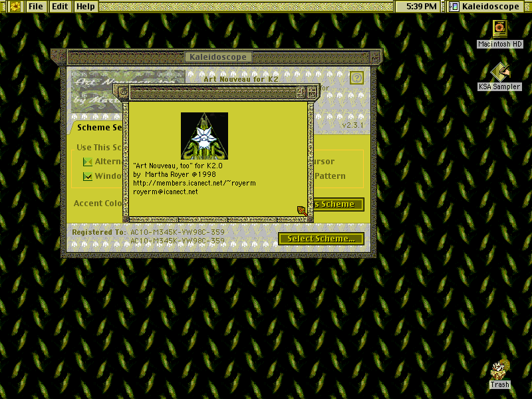532x399 pixels.
Task: Collapse the about box with its windowshade box
Action: click(x=311, y=92)
